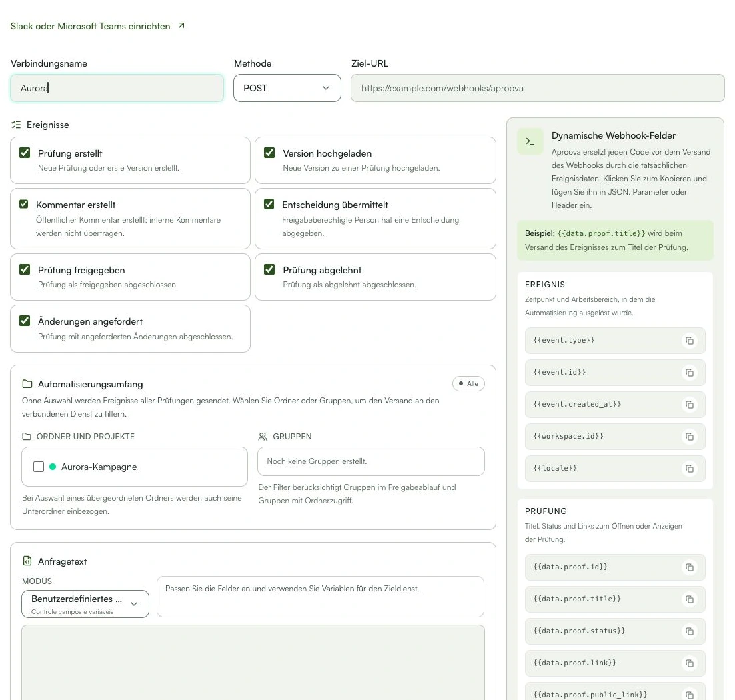This screenshot has width=735, height=700.
Task: Open the Methode POST dropdown
Action: [x=287, y=88]
